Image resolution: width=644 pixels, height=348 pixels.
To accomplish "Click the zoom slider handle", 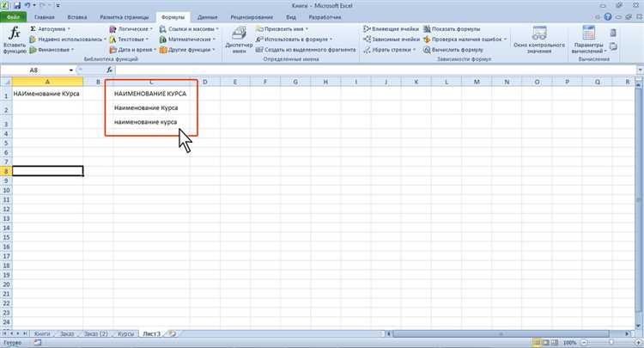I will [611, 342].
